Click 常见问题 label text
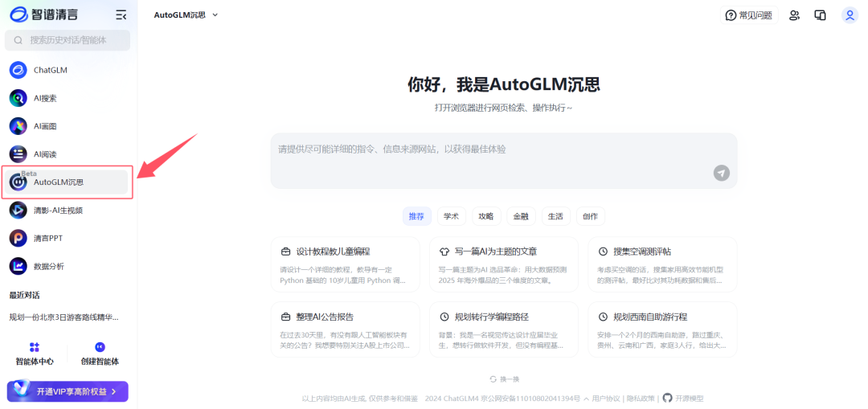The image size is (868, 409). point(755,15)
